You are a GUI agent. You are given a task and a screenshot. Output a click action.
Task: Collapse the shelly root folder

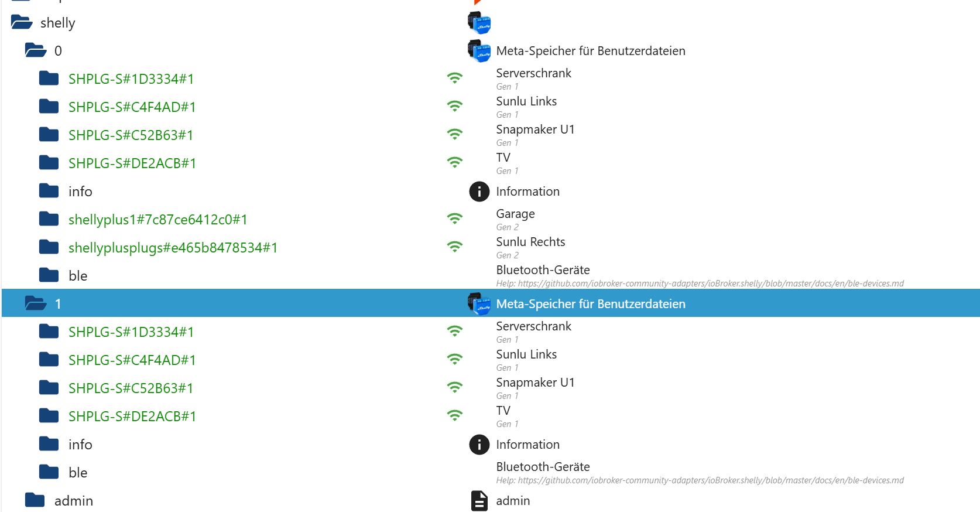(22, 23)
